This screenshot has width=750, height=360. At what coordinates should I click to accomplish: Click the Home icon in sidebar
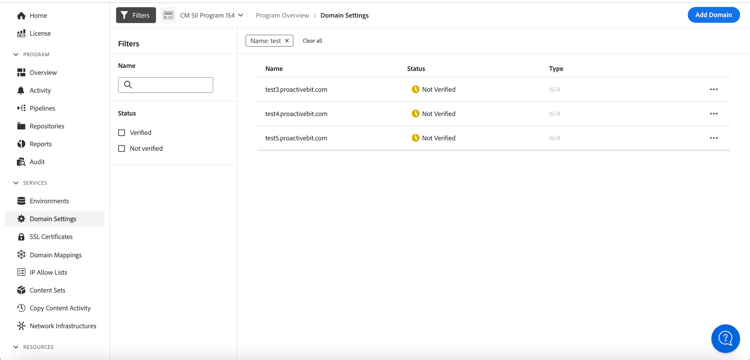21,16
